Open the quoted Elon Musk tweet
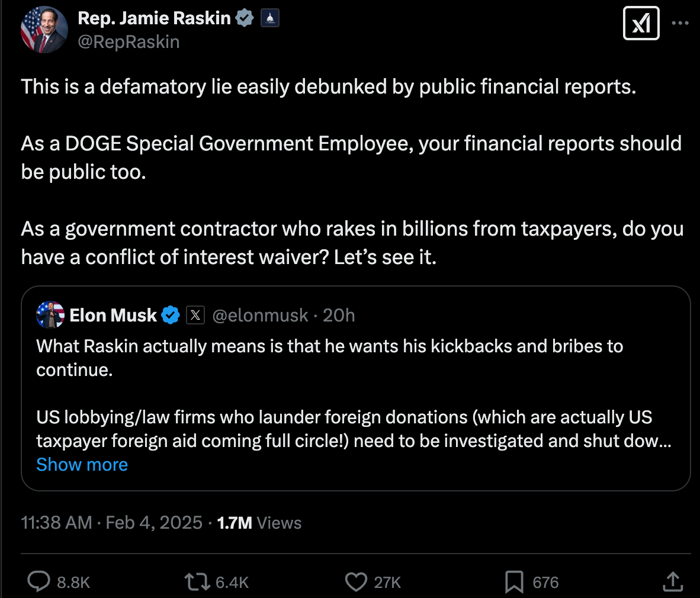This screenshot has height=598, width=700. tap(355, 391)
